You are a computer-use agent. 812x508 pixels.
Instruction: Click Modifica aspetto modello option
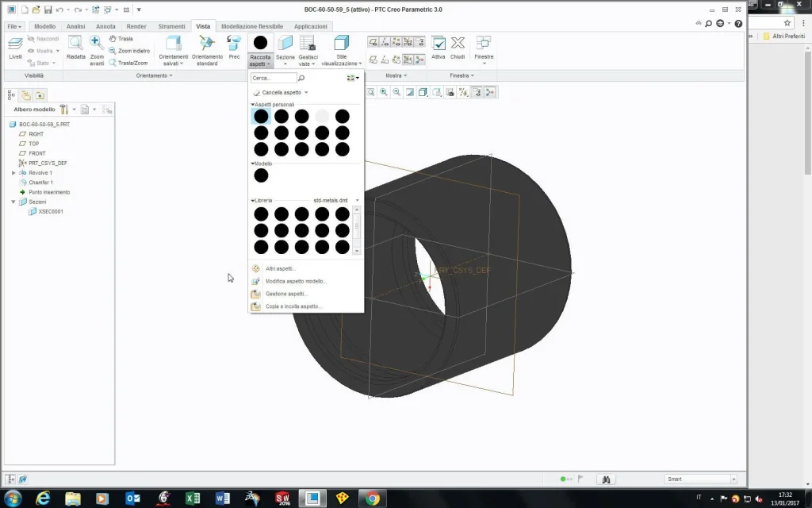[x=296, y=281]
